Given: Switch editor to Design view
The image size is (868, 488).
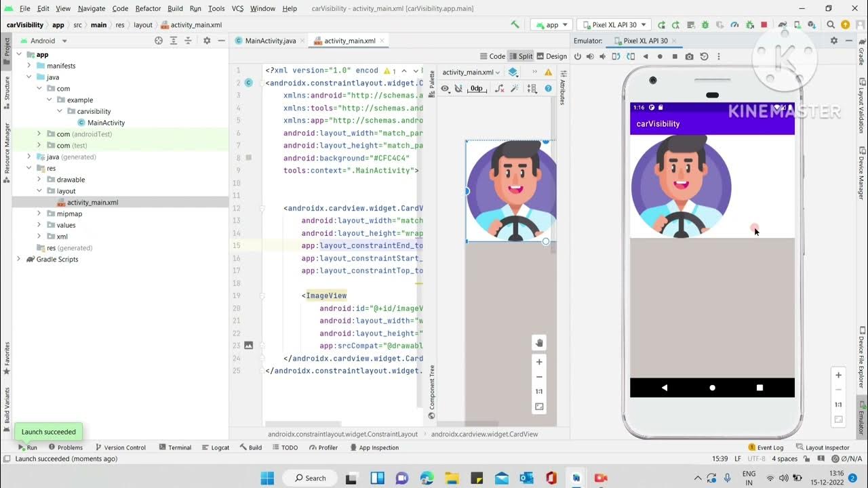Looking at the screenshot, I should tap(551, 56).
